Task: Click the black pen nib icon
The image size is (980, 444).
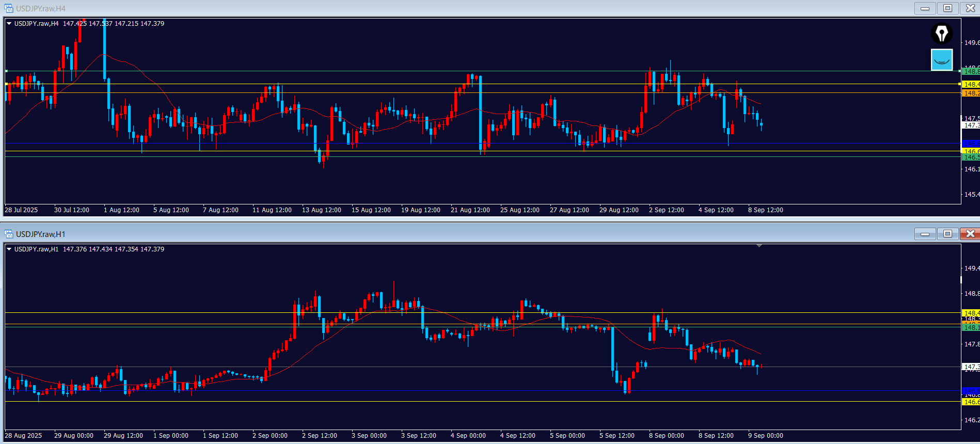Action: click(942, 34)
